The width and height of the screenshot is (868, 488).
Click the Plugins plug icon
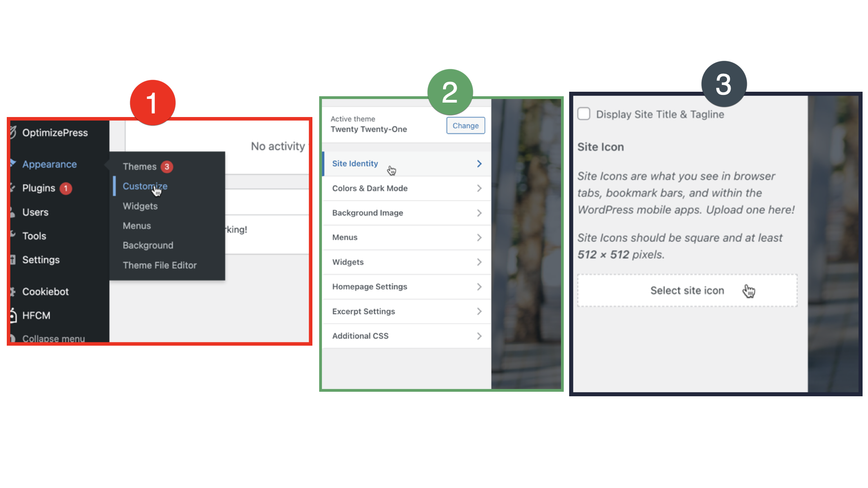[13, 188]
